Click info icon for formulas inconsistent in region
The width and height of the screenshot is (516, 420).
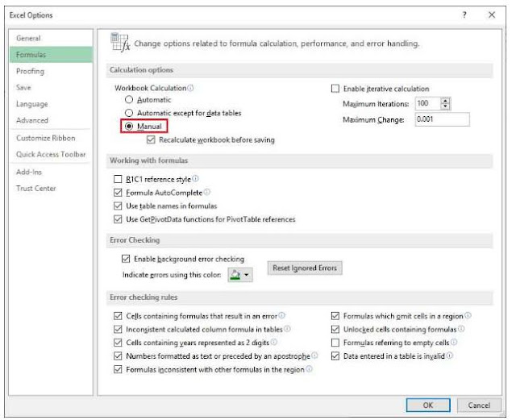309,368
